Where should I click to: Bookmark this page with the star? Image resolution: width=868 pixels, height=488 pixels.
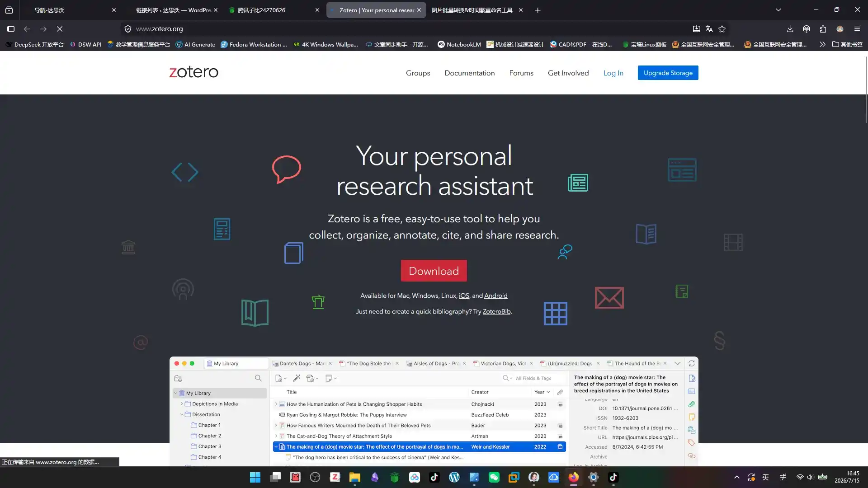722,29
